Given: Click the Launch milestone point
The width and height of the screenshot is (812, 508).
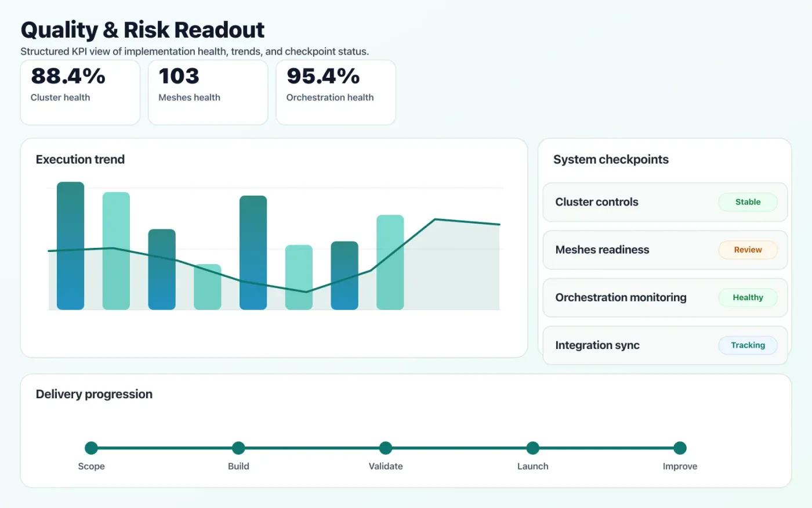Looking at the screenshot, I should (532, 448).
